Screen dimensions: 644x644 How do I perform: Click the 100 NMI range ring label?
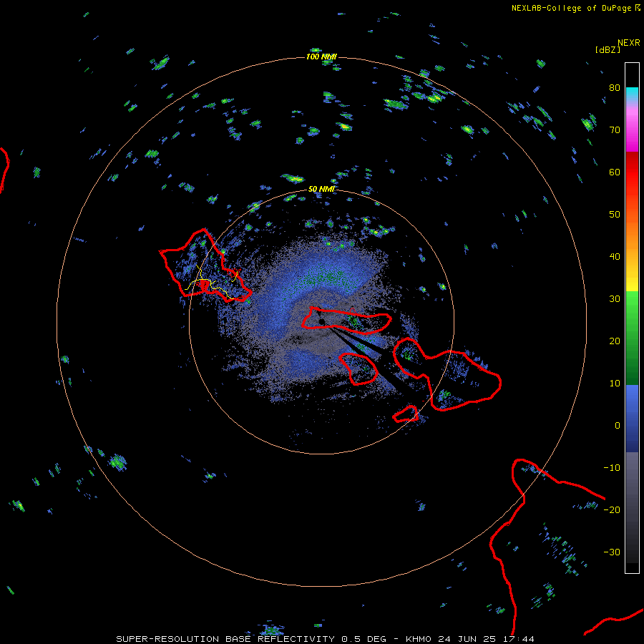(321, 57)
